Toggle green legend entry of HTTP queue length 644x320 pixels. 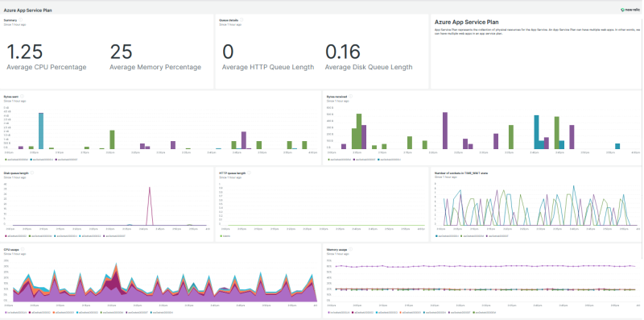[x=225, y=235]
